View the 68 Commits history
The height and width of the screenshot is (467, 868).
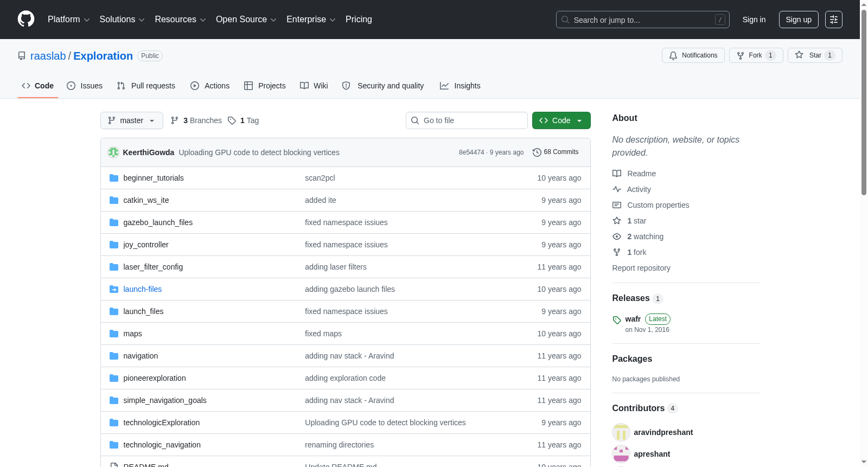(556, 152)
